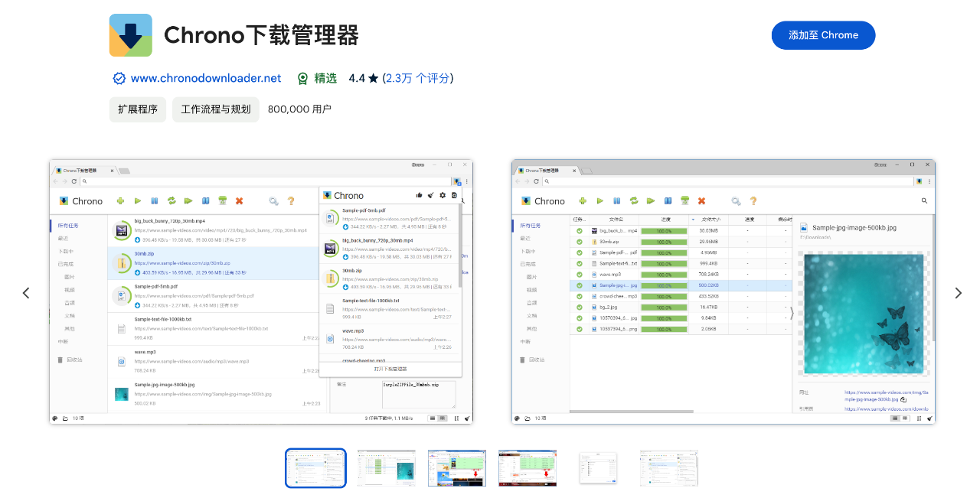Select the third gallery thumbnail below the screenshots
Image resolution: width=980 pixels, height=498 pixels.
pyautogui.click(x=456, y=467)
